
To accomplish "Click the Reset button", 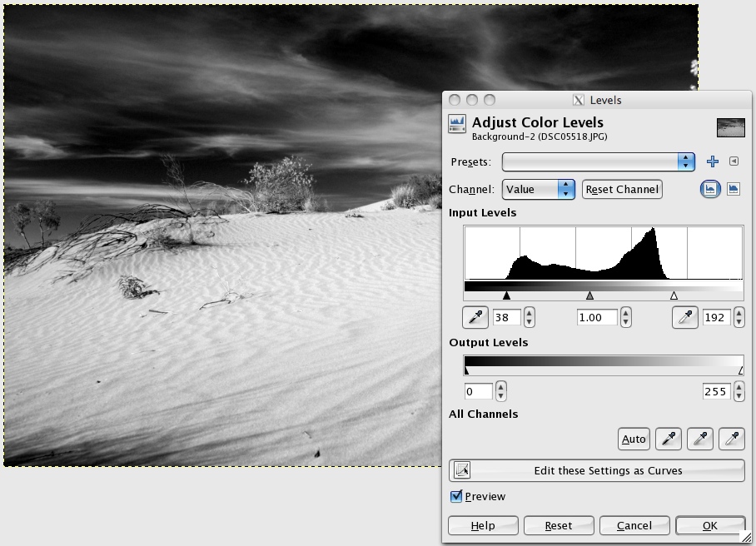I will click(559, 526).
